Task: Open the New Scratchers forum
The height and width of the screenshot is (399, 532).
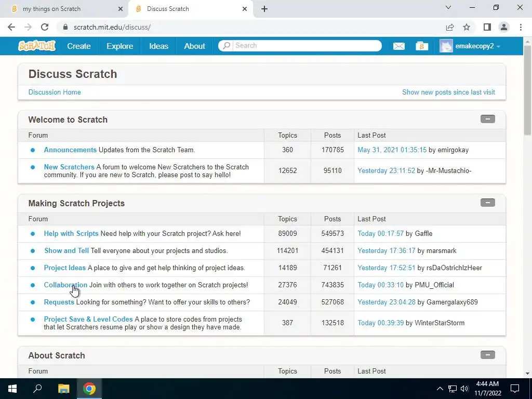Action: [69, 167]
